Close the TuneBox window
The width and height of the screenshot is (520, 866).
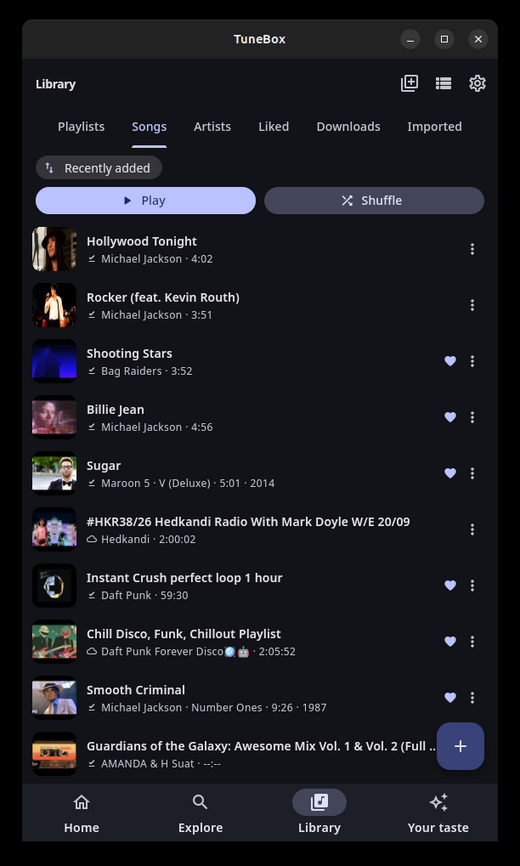478,39
